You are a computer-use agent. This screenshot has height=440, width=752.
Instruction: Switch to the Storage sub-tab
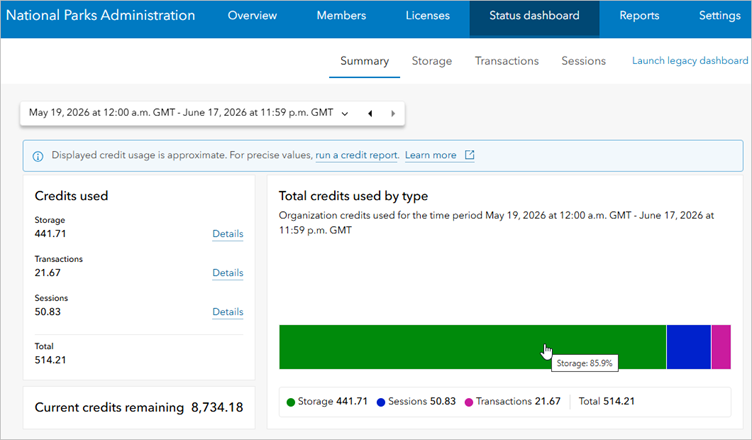pyautogui.click(x=432, y=61)
